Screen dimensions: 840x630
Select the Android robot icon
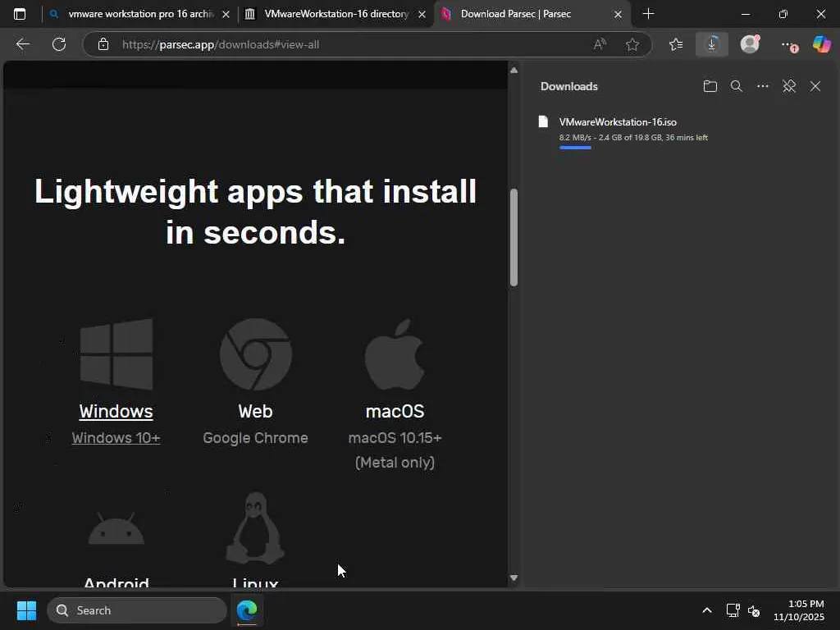pyautogui.click(x=116, y=528)
